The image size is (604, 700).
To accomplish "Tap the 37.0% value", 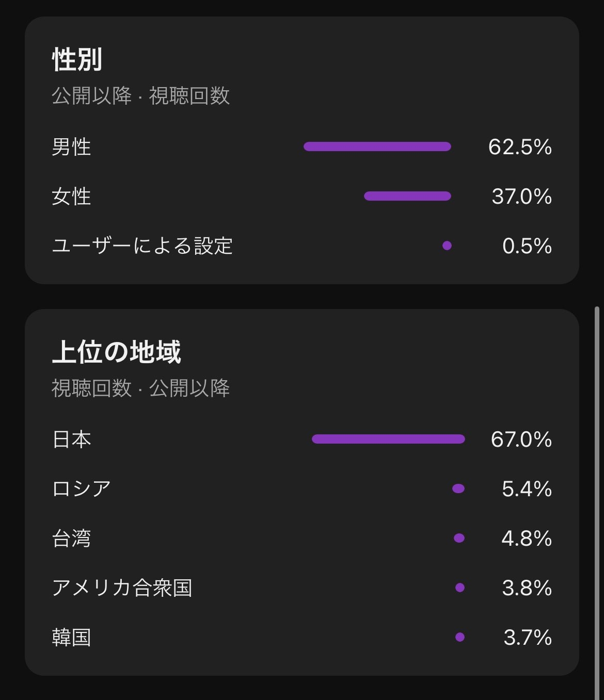I will pos(521,197).
